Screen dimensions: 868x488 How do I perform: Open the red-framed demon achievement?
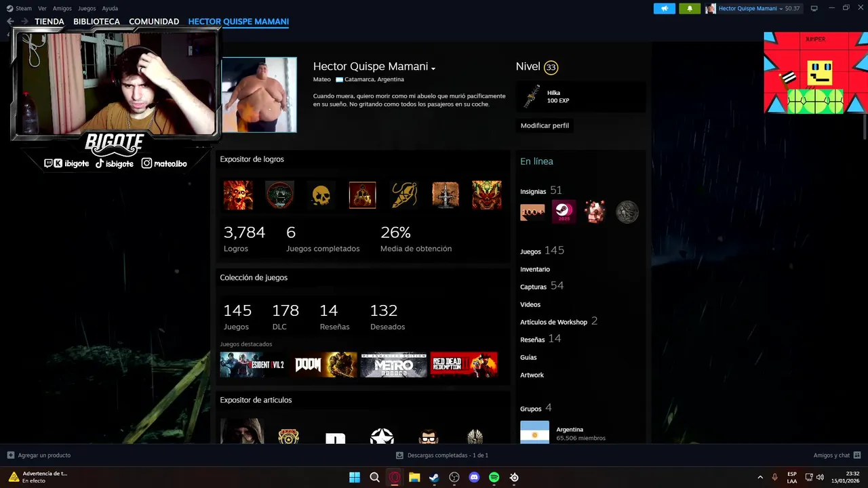pyautogui.click(x=362, y=195)
